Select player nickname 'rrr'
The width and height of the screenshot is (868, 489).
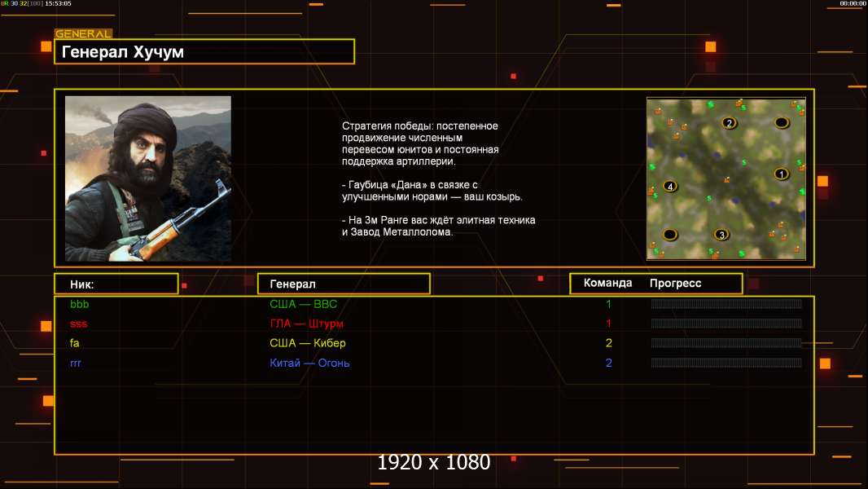(x=75, y=363)
